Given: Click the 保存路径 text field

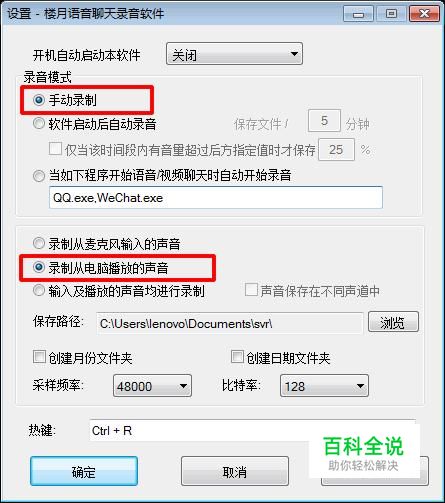Looking at the screenshot, I should (230, 323).
